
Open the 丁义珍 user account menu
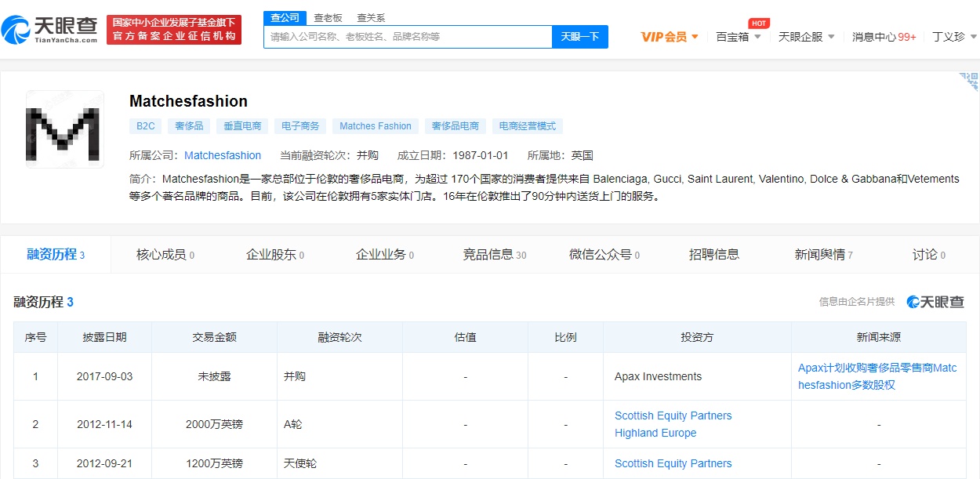(x=954, y=37)
